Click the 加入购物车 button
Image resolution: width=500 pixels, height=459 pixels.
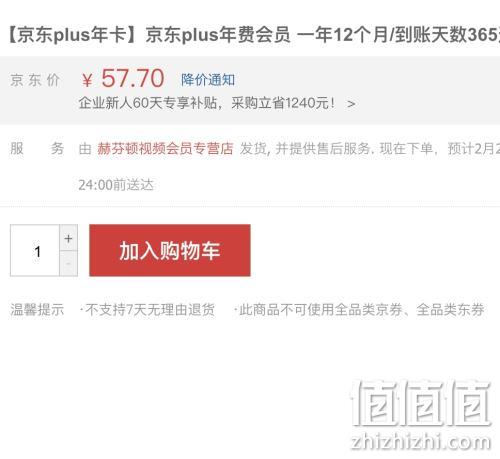tap(170, 250)
